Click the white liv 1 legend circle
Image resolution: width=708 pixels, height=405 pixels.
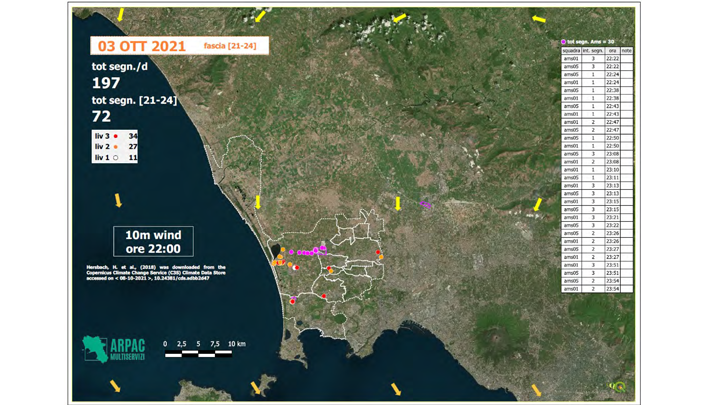tap(117, 158)
